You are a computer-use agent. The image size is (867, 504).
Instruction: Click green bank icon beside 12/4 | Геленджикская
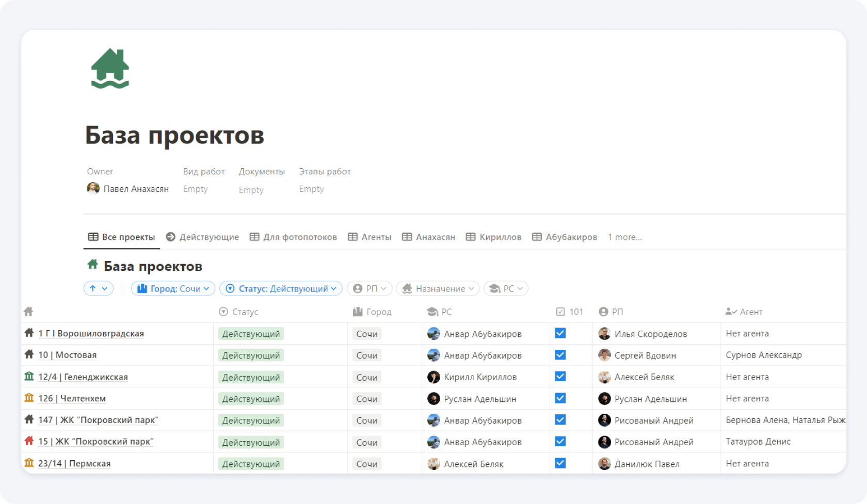[29, 377]
